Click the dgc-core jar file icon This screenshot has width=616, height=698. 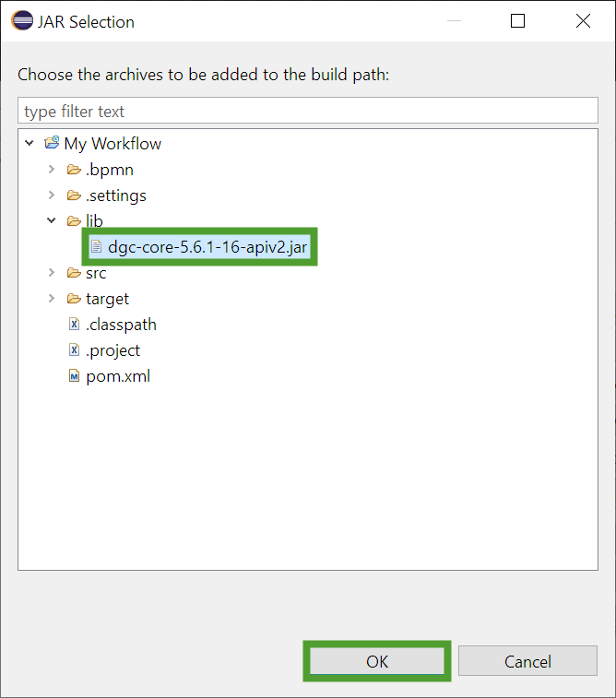tap(96, 247)
